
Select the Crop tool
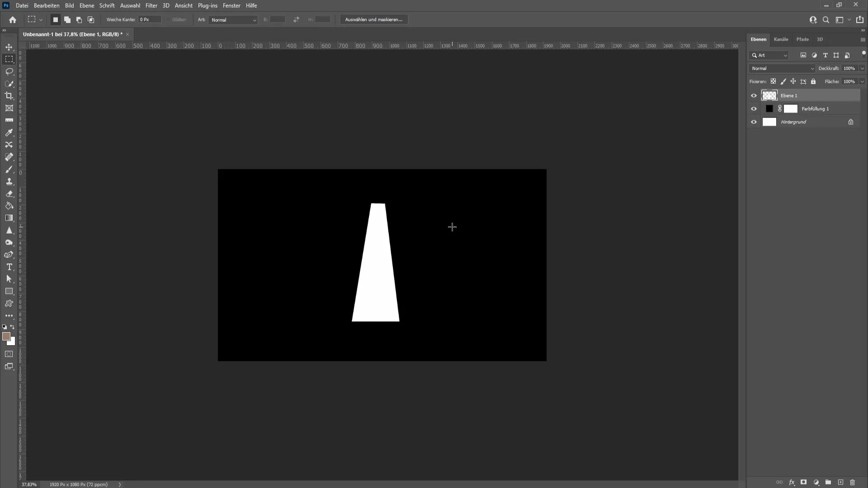tap(9, 95)
